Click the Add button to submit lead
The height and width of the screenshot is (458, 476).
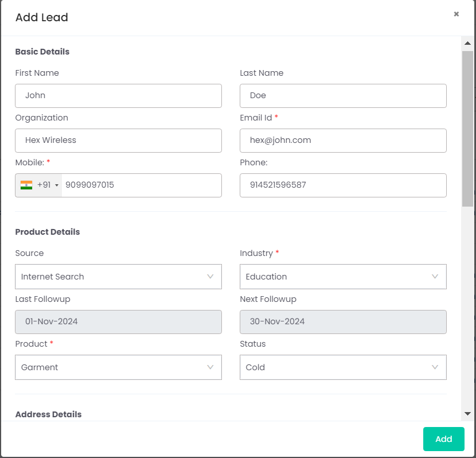point(443,438)
